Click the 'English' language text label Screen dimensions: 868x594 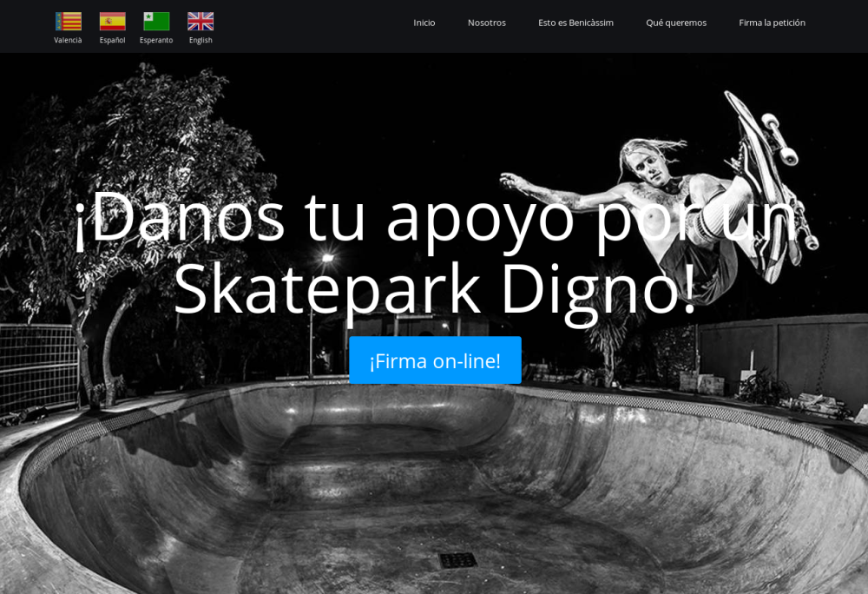pyautogui.click(x=201, y=40)
